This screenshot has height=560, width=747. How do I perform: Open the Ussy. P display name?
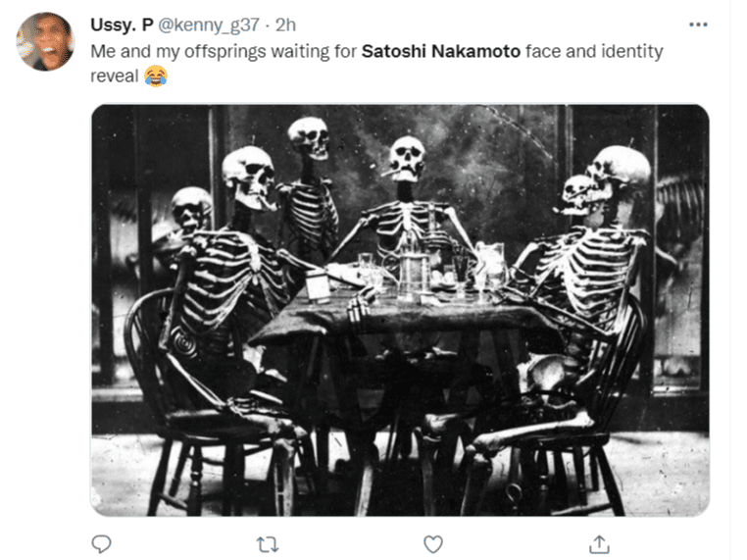(x=122, y=25)
